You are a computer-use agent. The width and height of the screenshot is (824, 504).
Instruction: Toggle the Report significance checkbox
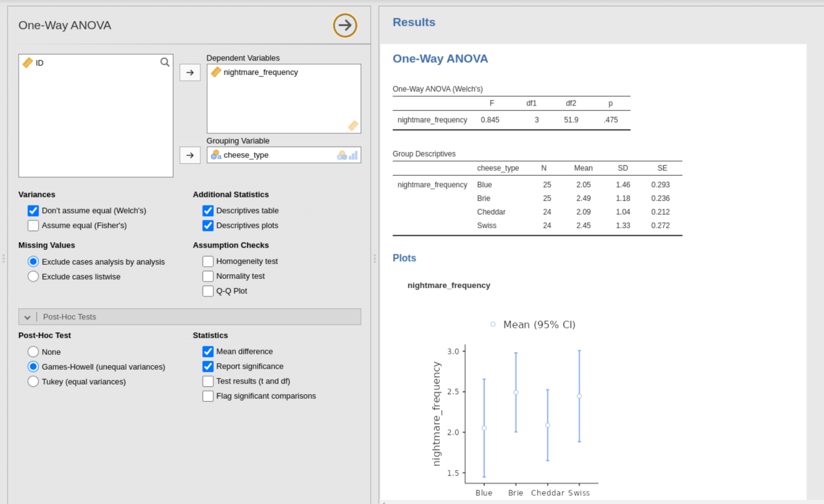[x=208, y=367]
